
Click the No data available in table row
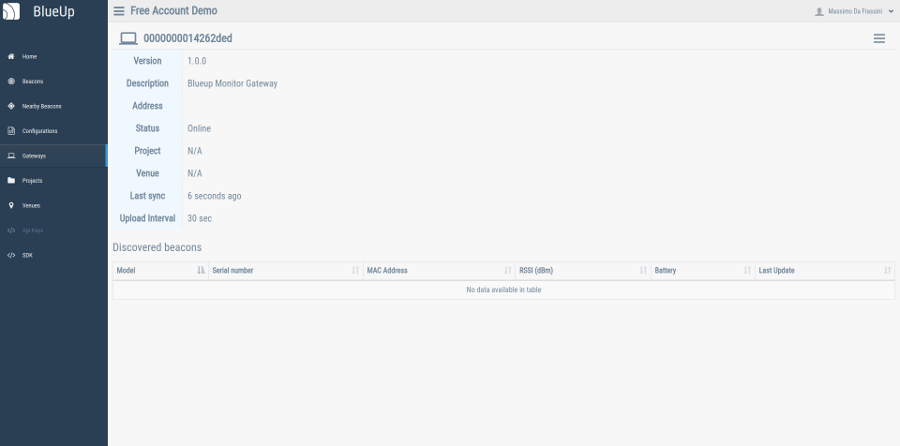tap(504, 290)
